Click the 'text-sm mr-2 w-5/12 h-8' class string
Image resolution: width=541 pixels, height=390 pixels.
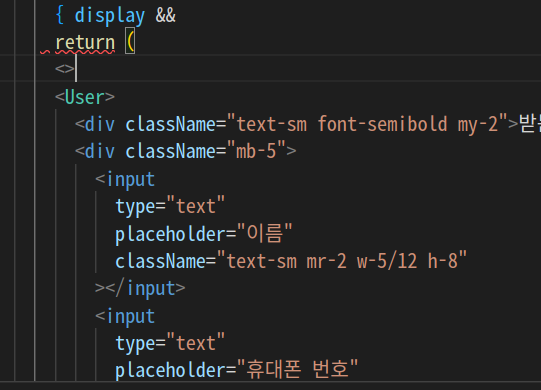[342, 261]
